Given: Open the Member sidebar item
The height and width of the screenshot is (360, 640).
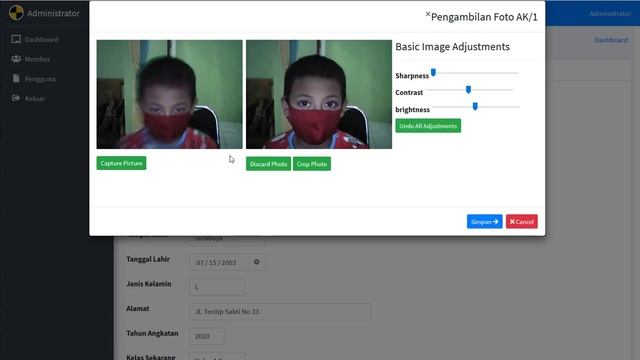Looking at the screenshot, I should [37, 59].
